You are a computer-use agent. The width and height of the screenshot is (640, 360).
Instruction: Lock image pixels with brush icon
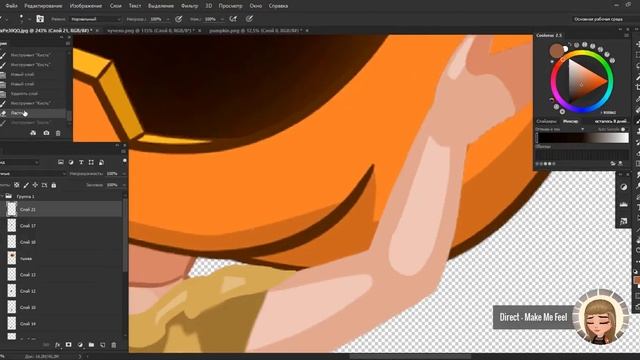26,185
